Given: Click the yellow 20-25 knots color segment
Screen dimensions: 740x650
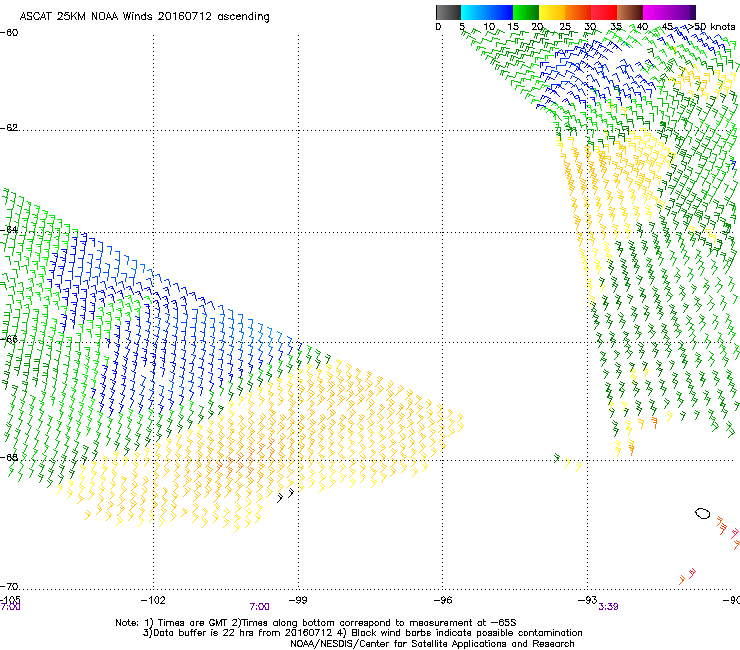Looking at the screenshot, I should point(552,12).
